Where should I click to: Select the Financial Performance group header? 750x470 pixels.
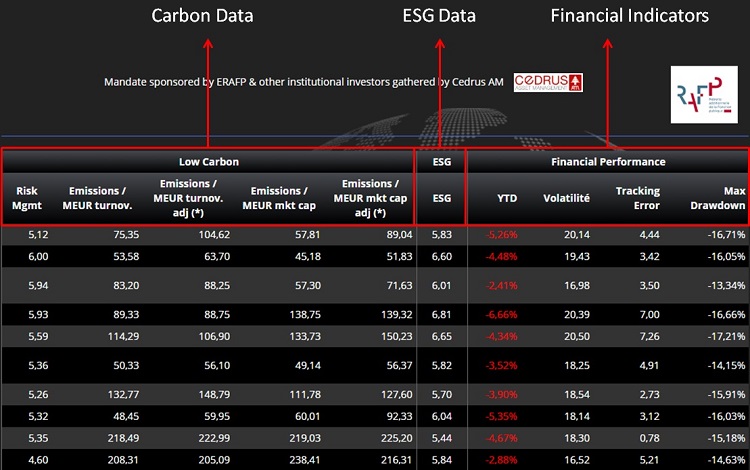[608, 162]
